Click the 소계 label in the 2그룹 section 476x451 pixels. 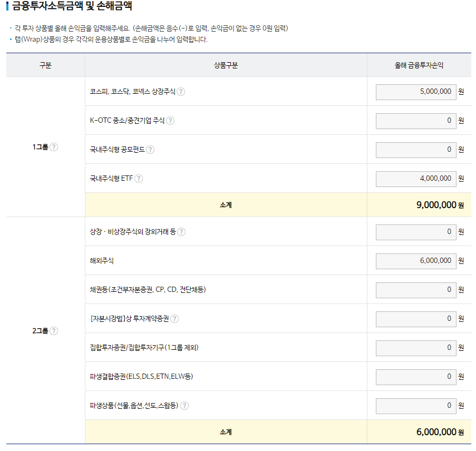226,432
